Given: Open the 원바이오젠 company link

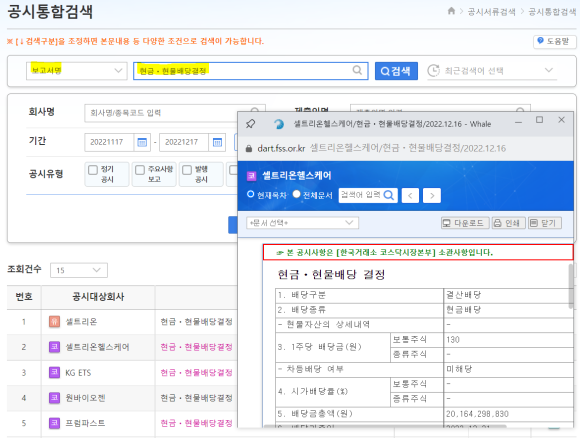Looking at the screenshot, I should coord(85,398).
